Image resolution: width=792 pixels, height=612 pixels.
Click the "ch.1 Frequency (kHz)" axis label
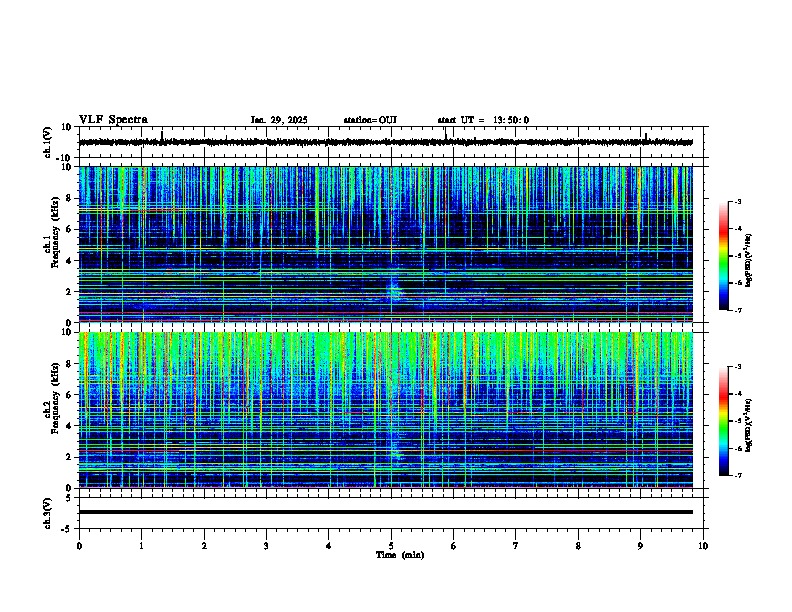pos(52,231)
